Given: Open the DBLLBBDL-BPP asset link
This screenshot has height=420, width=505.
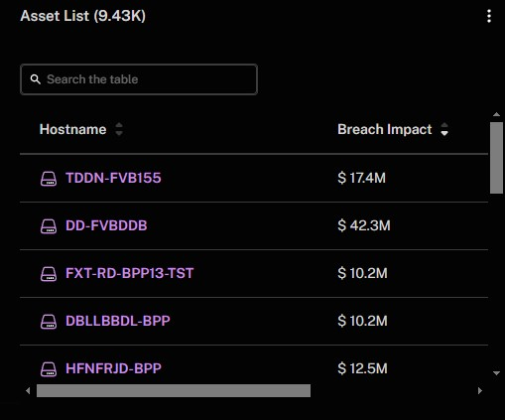Looking at the screenshot, I should (118, 321).
